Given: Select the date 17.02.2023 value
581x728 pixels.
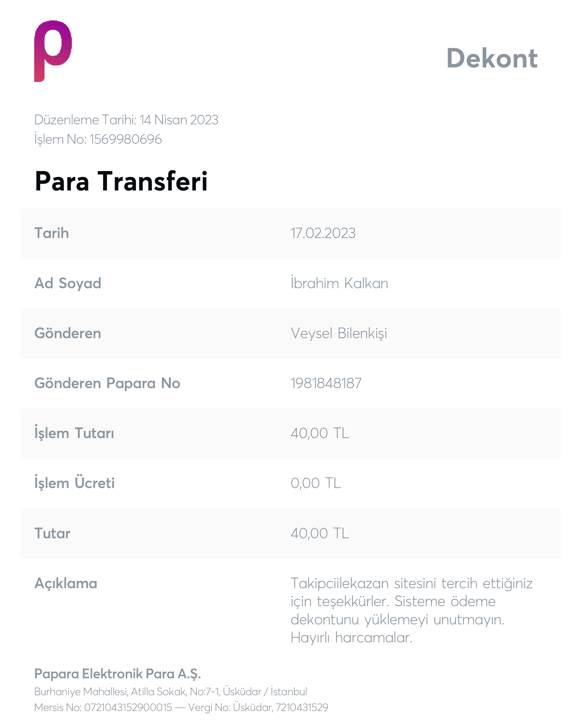Looking at the screenshot, I should [323, 233].
